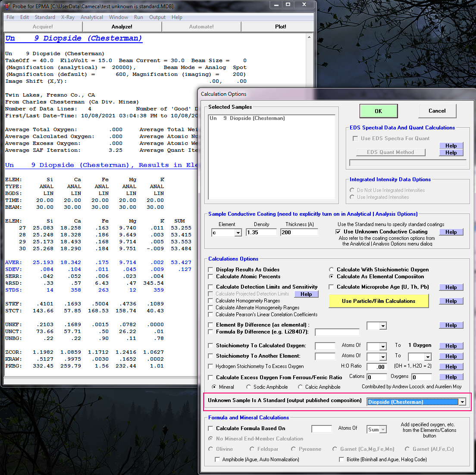Open the Analytical menu
The height and width of the screenshot is (475, 476).
tap(91, 17)
